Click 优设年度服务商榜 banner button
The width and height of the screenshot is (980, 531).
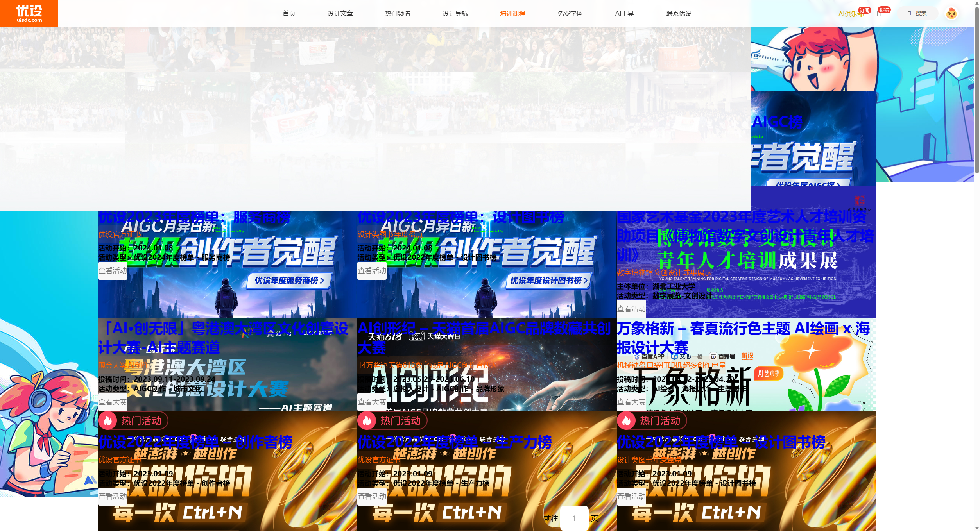pyautogui.click(x=289, y=281)
